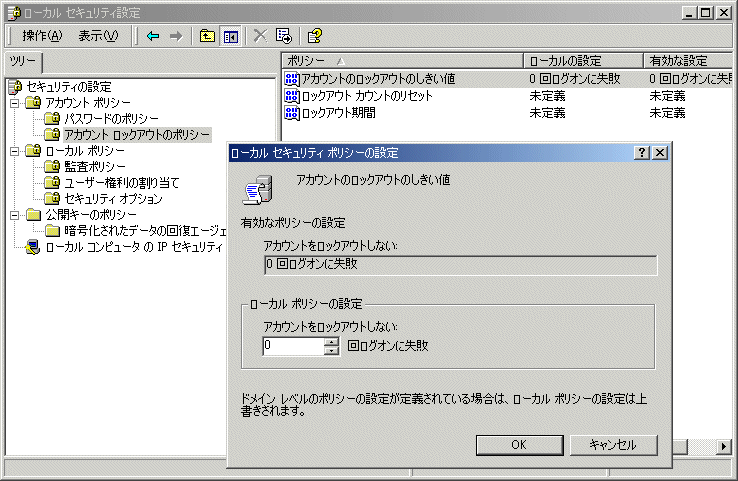Select the ロックアウト カウントのリセット policy row
The image size is (738, 481).
(507, 96)
